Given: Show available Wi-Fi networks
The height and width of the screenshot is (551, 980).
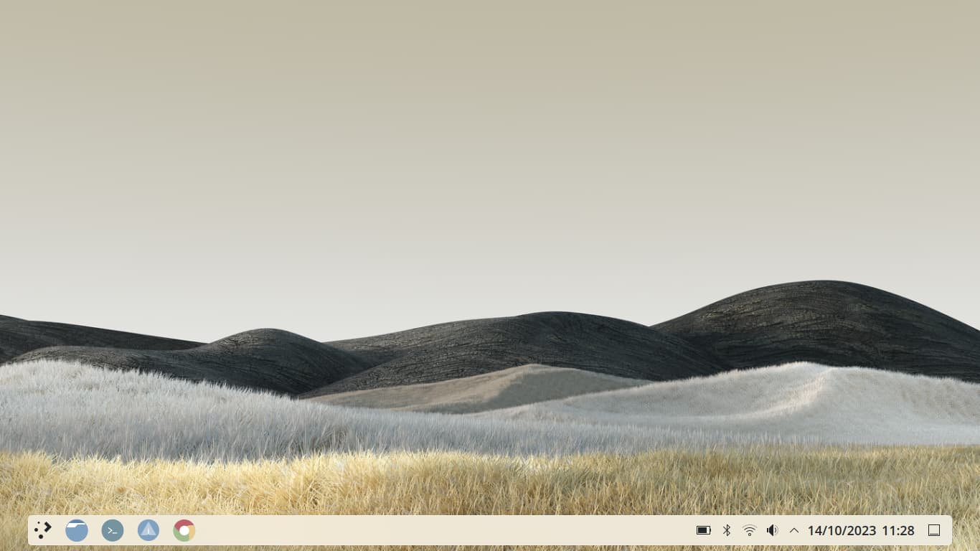Looking at the screenshot, I should 750,530.
